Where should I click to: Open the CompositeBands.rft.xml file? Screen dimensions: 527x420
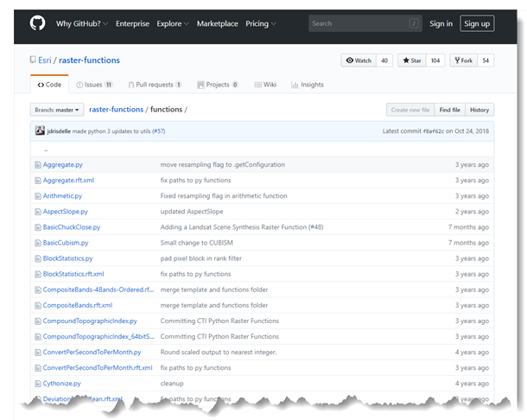click(78, 305)
